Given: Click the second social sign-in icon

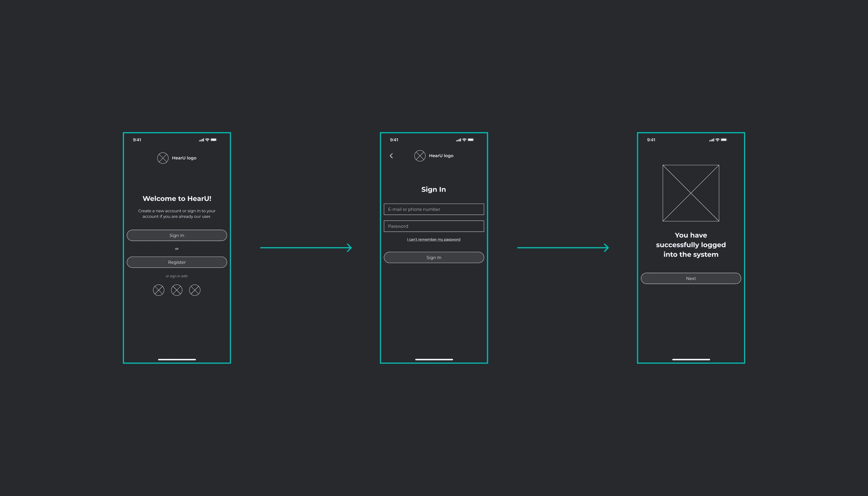Looking at the screenshot, I should tap(177, 290).
